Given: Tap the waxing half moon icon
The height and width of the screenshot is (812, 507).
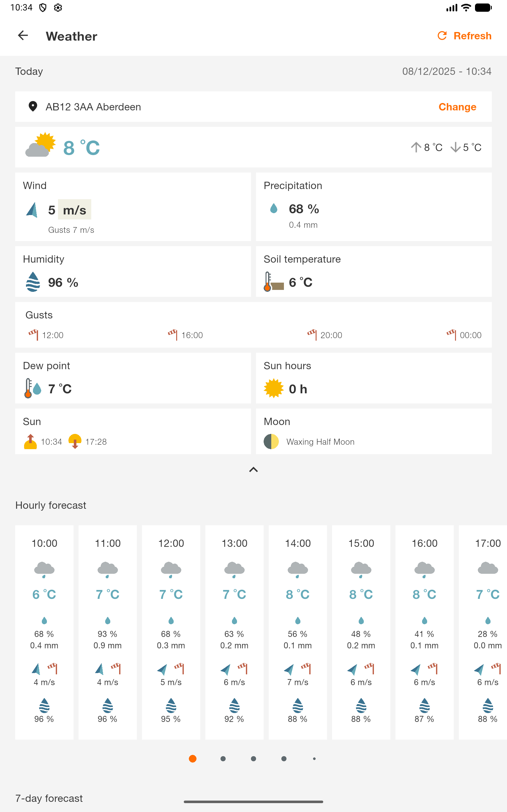Looking at the screenshot, I should pyautogui.click(x=271, y=442).
